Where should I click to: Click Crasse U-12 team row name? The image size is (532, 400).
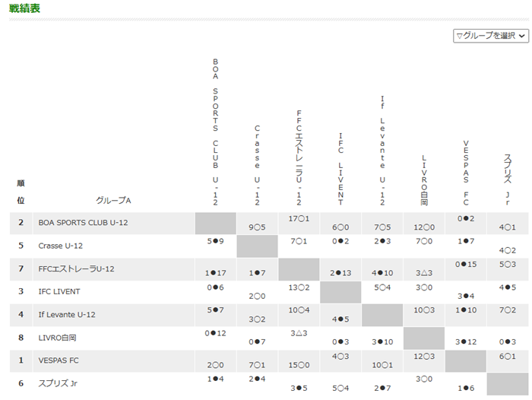pos(60,246)
